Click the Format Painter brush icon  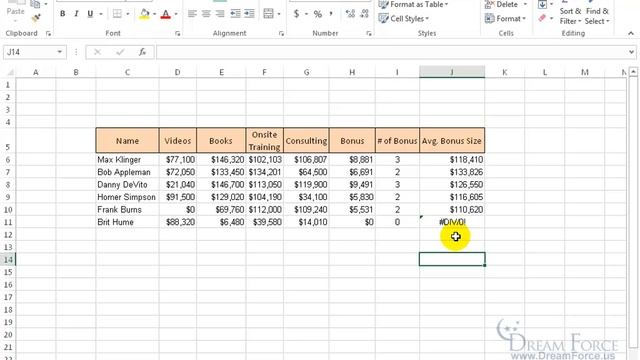pyautogui.click(x=36, y=18)
